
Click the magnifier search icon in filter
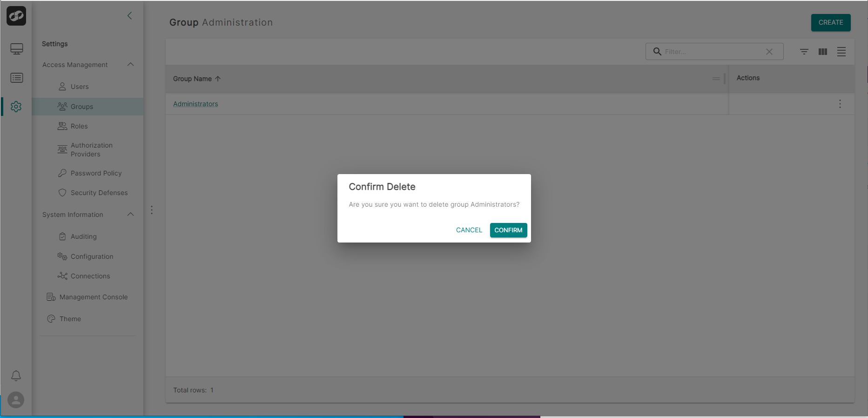(x=657, y=51)
